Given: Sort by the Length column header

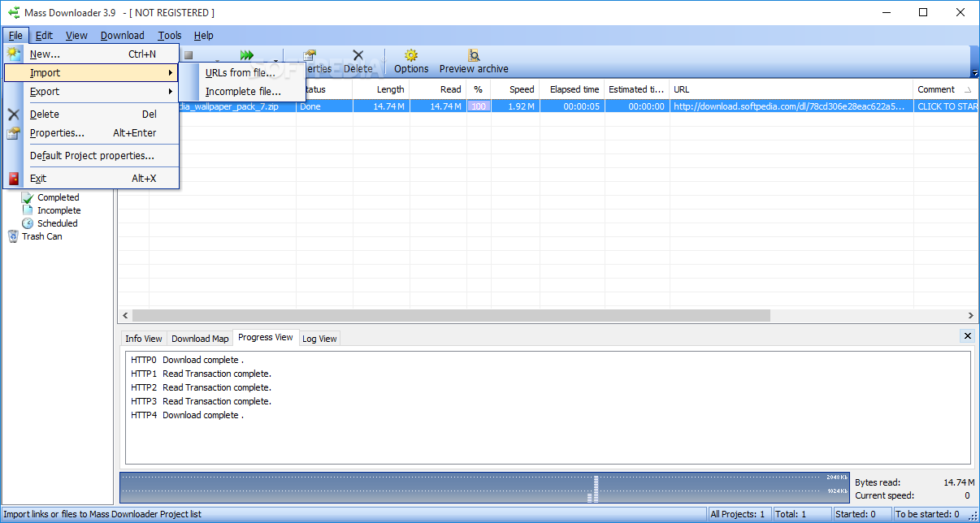Looking at the screenshot, I should (381, 89).
